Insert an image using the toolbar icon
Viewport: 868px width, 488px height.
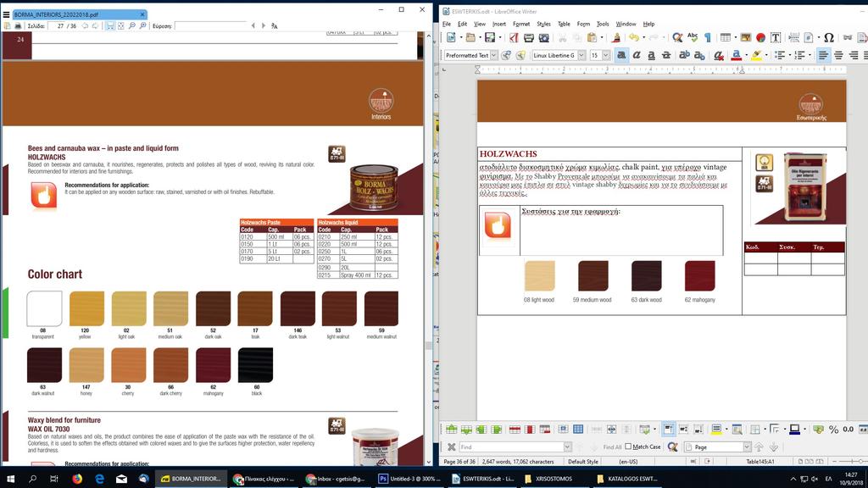[746, 37]
